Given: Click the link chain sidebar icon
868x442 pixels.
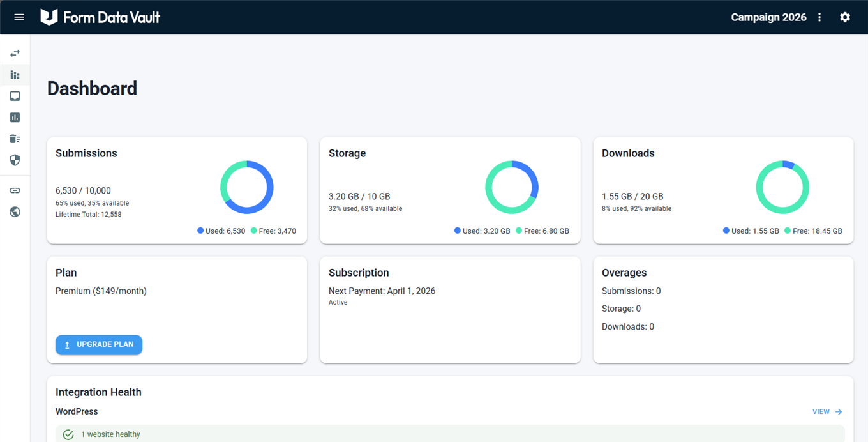Looking at the screenshot, I should 15,190.
